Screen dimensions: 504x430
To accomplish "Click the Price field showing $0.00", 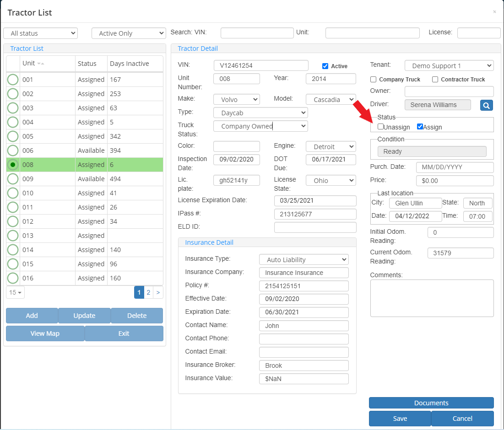I will 455,181.
